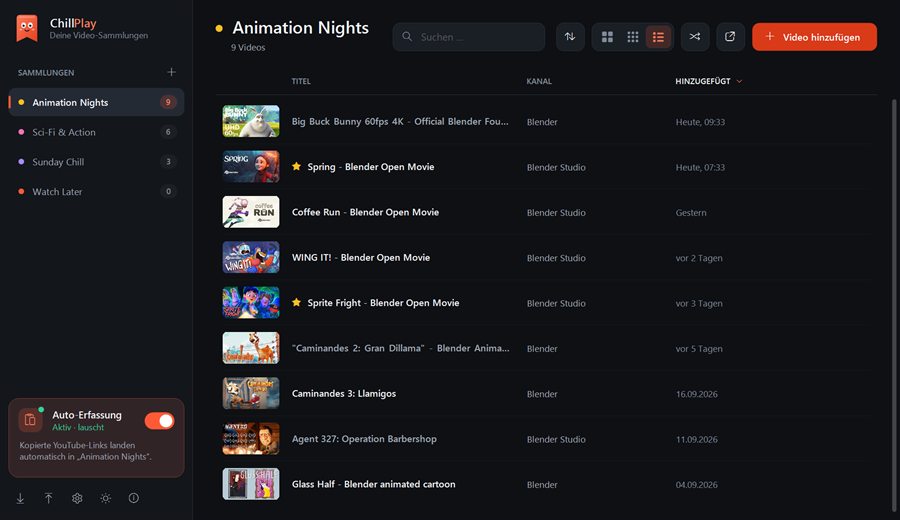Open Big Buck Bunny thumbnail
The height and width of the screenshot is (520, 900).
(x=251, y=121)
